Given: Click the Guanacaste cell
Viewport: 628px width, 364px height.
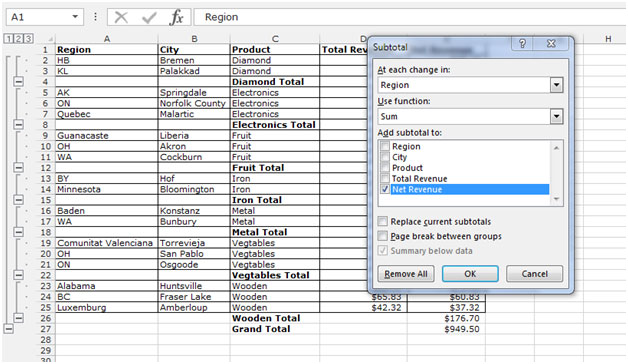Looking at the screenshot, I should (x=107, y=135).
